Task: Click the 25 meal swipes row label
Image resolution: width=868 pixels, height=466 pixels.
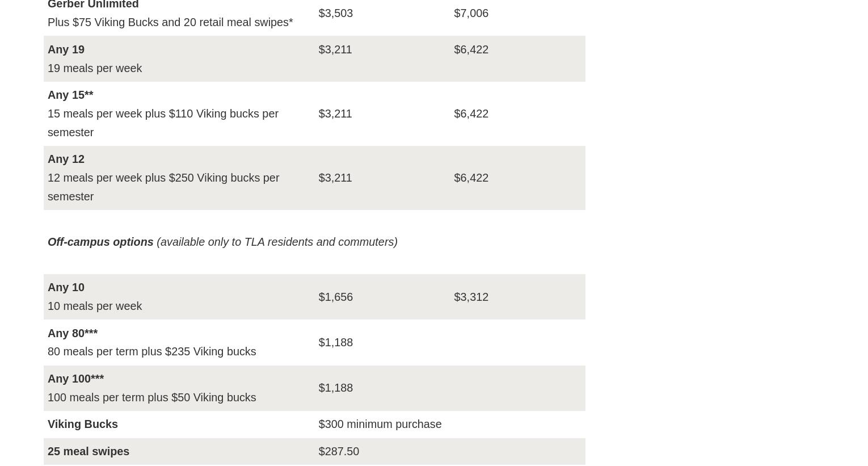Action: click(x=89, y=451)
